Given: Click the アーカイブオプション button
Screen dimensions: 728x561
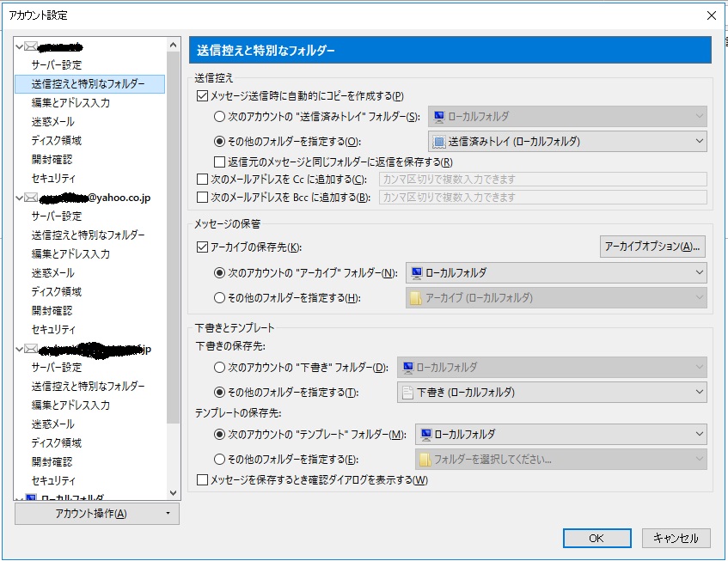Looking at the screenshot, I should tap(652, 247).
